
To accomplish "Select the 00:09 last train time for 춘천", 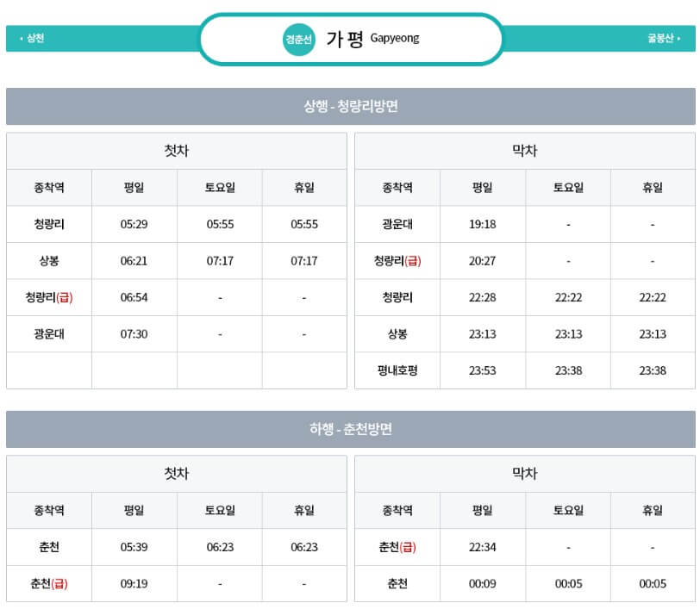I will tap(482, 583).
